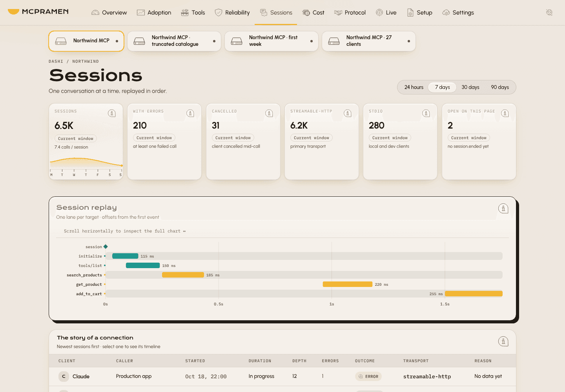Click the MCPRAMEN logo
The height and width of the screenshot is (392, 565).
[x=38, y=12]
